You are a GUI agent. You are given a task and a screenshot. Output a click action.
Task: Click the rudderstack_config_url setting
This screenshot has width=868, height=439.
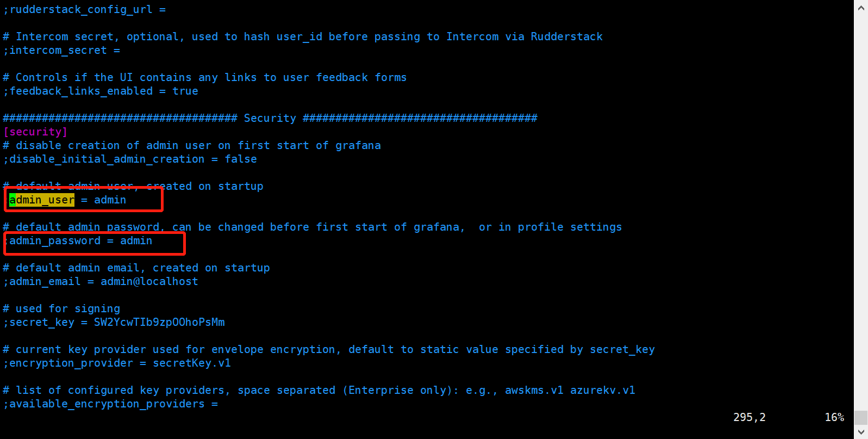[x=81, y=10]
